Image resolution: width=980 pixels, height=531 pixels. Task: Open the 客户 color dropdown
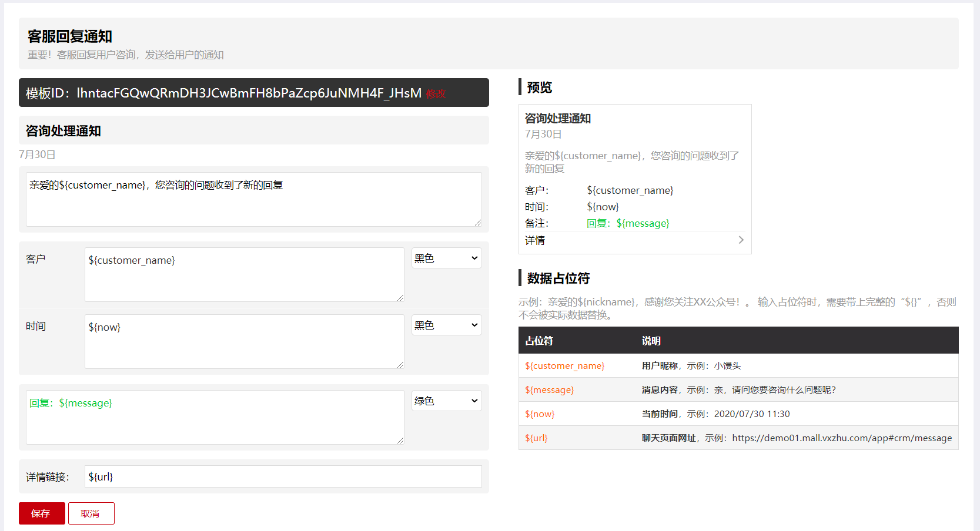coord(446,258)
